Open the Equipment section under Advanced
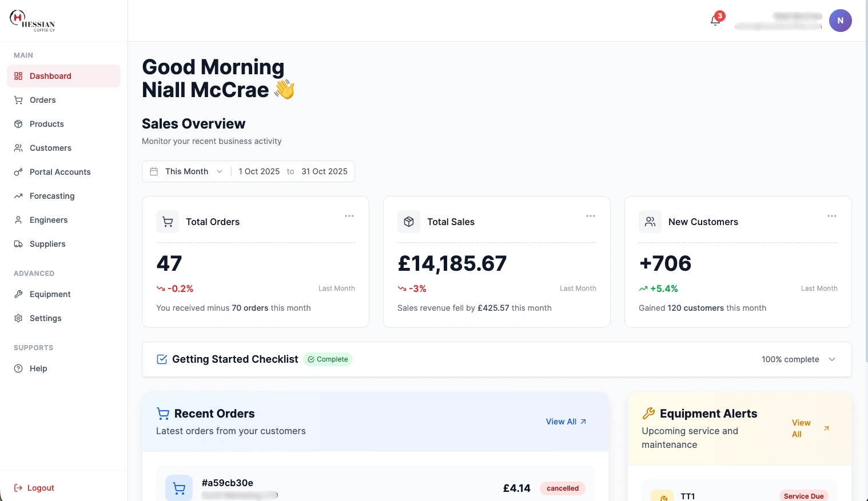The image size is (868, 501). 50,294
